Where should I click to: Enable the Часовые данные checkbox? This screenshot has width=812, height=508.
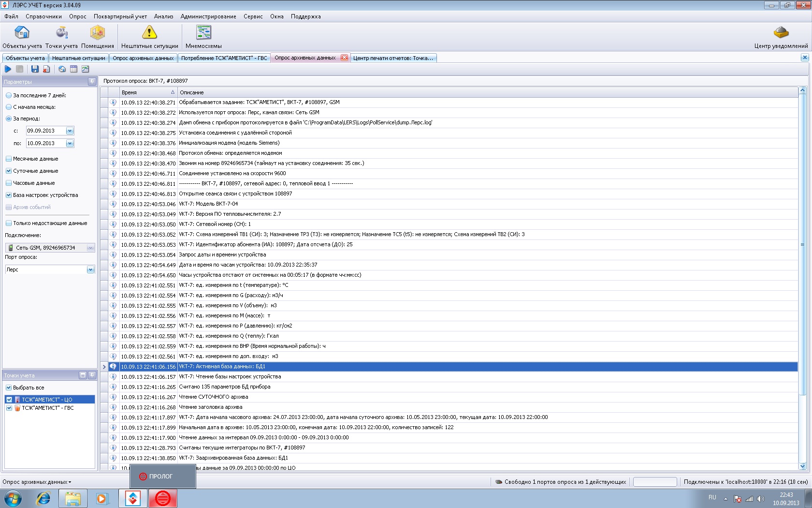9,183
